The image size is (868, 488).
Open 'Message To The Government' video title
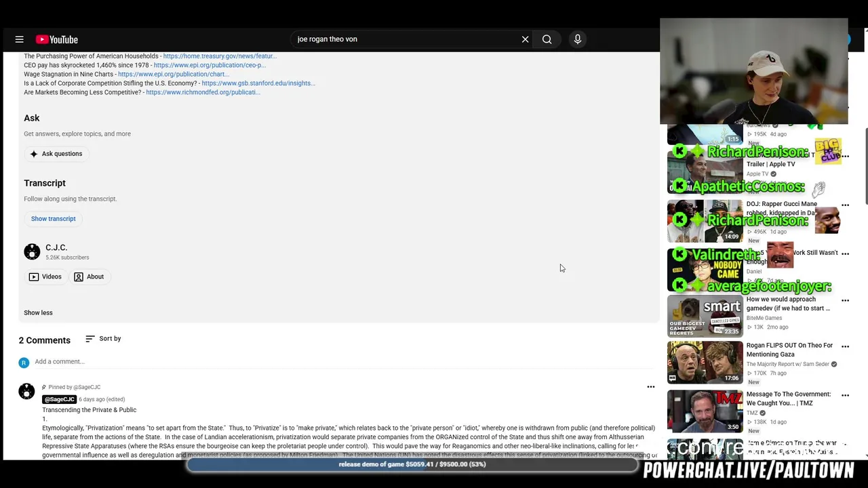pyautogui.click(x=789, y=399)
